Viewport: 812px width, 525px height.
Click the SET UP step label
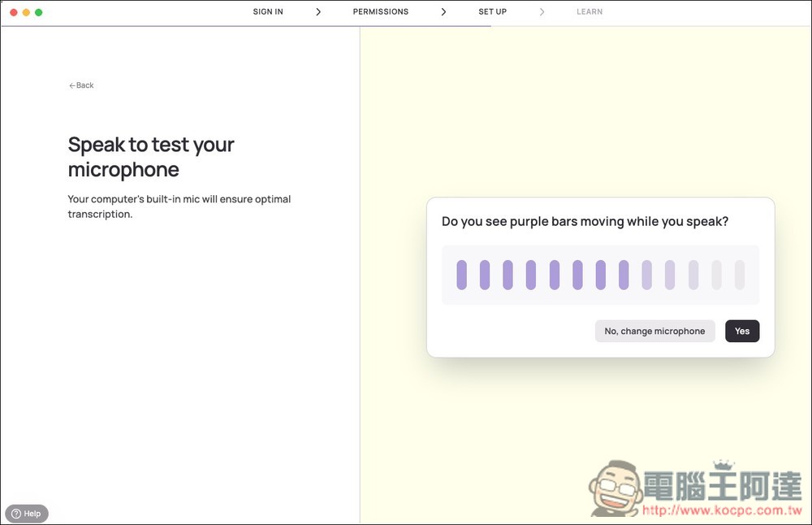tap(492, 12)
